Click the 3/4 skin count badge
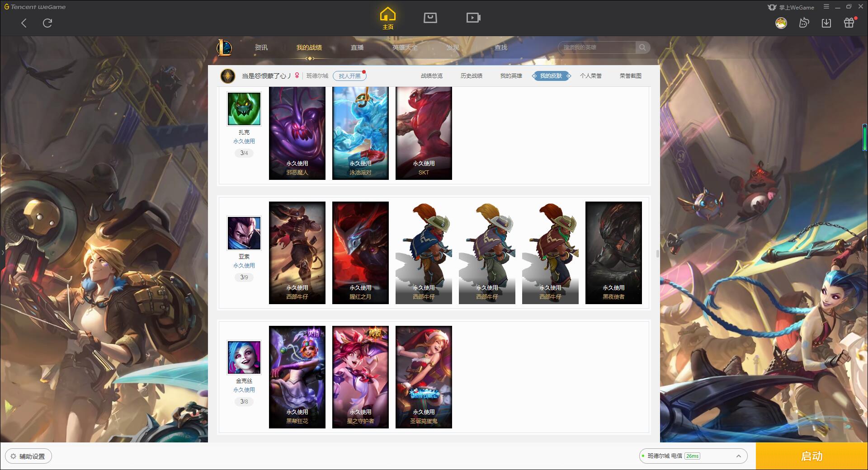 coord(244,153)
